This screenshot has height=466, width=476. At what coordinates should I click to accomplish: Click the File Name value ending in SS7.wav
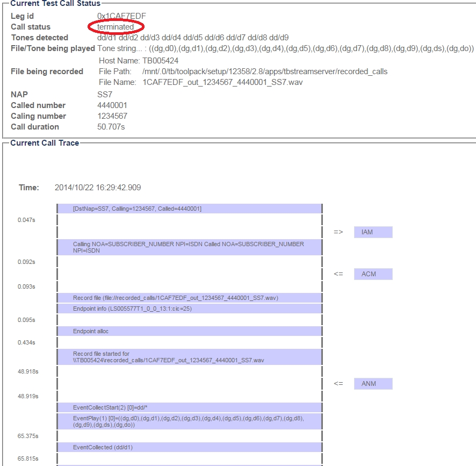click(220, 82)
